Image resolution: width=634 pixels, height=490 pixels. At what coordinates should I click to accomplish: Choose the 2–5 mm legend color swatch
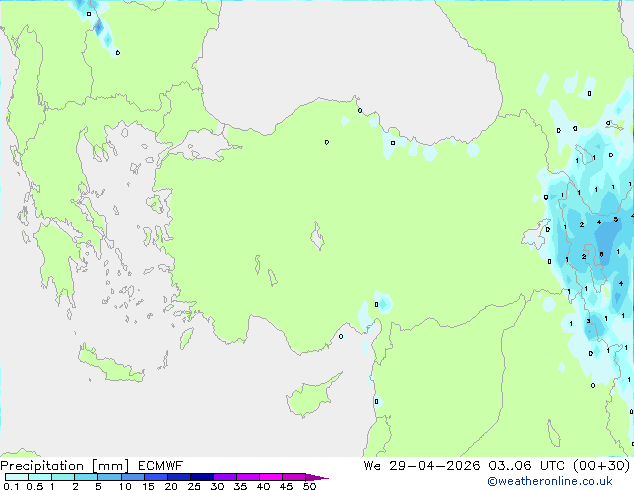pyautogui.click(x=86, y=477)
